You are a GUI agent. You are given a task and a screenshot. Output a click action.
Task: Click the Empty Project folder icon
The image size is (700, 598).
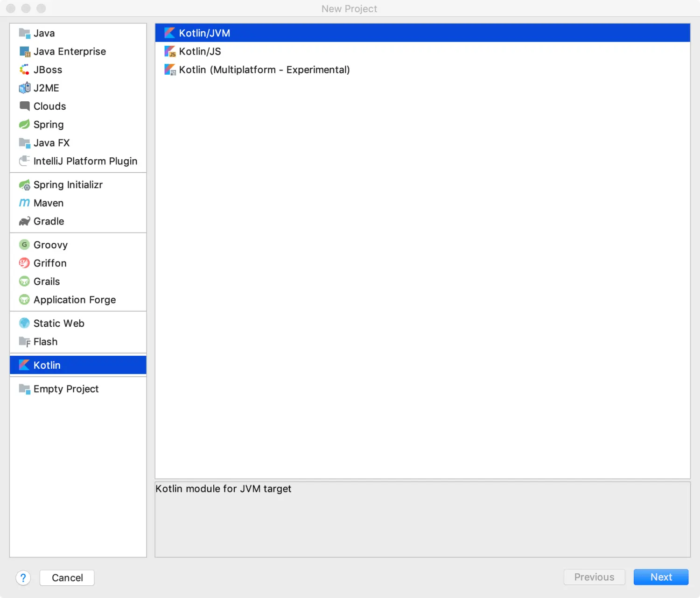24,389
